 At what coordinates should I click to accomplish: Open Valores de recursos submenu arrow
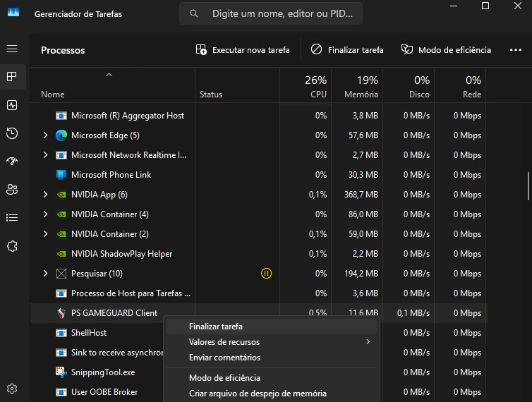[x=368, y=342]
